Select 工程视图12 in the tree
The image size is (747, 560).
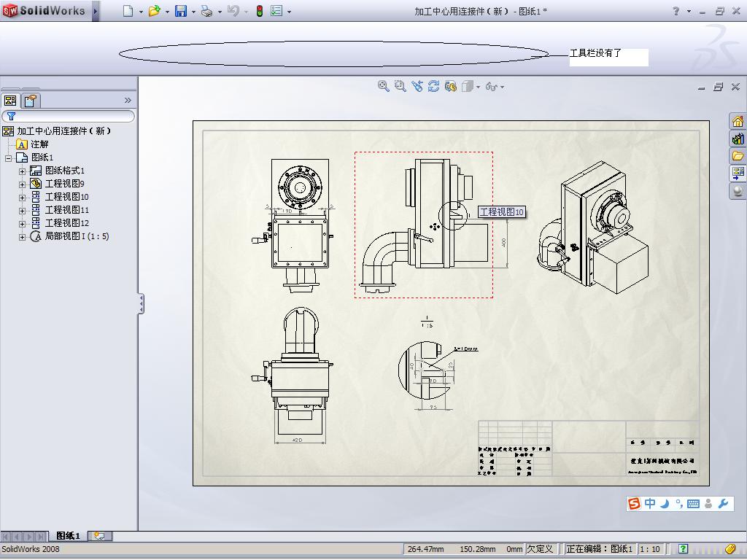[x=66, y=223]
